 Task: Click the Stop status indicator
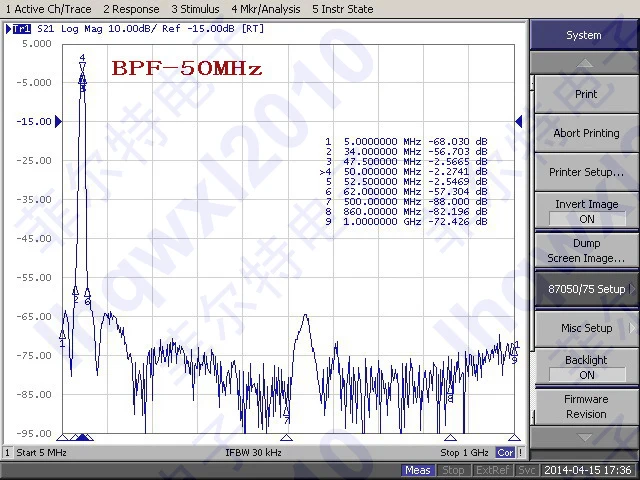453,471
